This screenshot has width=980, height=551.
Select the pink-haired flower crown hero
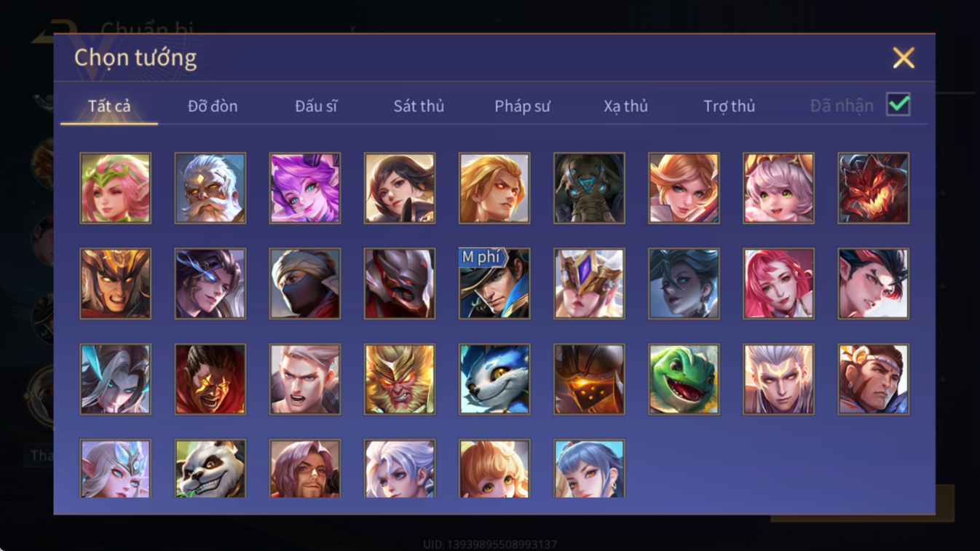[x=116, y=188]
